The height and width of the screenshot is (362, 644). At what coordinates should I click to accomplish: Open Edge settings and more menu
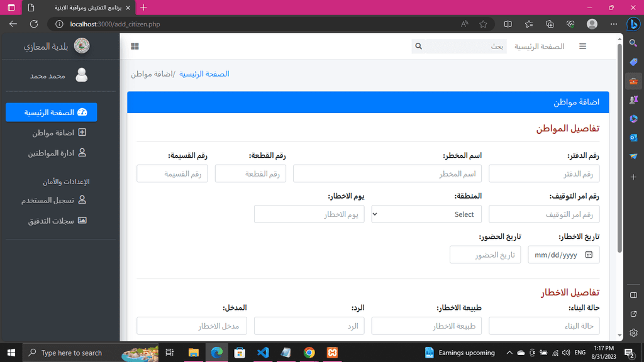pos(614,25)
